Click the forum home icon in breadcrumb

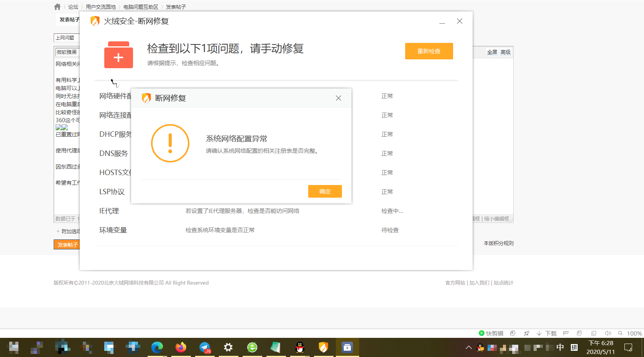[58, 7]
